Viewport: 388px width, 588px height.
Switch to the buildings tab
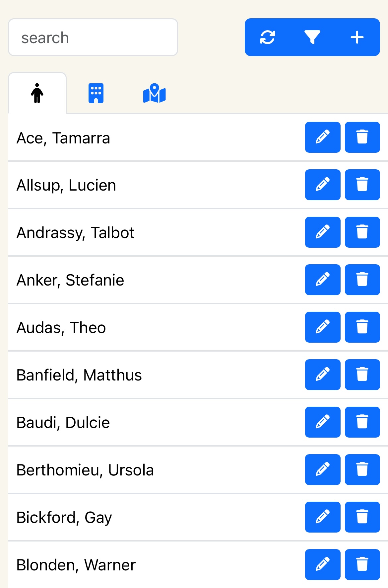[x=96, y=93]
